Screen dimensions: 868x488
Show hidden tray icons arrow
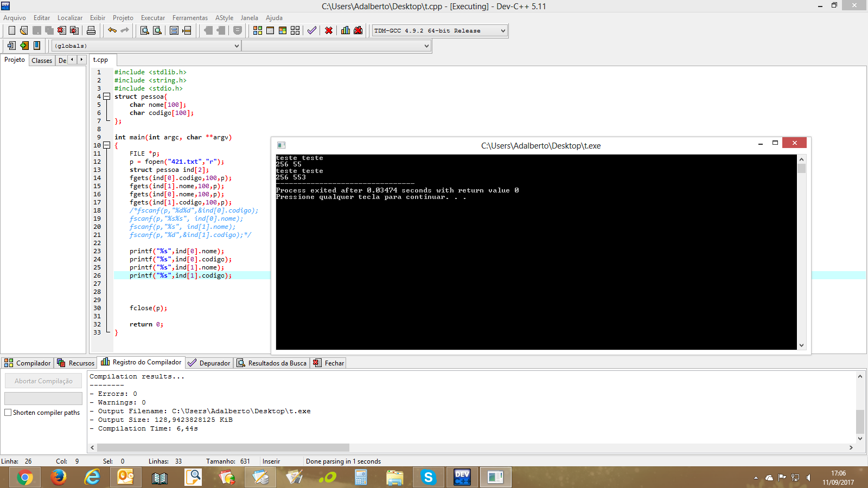point(756,478)
